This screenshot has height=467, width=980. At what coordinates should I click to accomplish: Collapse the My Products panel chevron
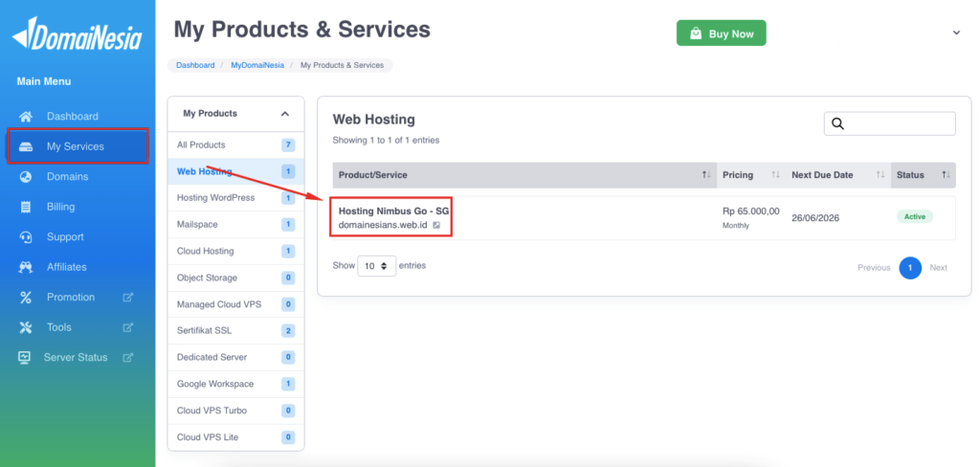click(x=285, y=114)
